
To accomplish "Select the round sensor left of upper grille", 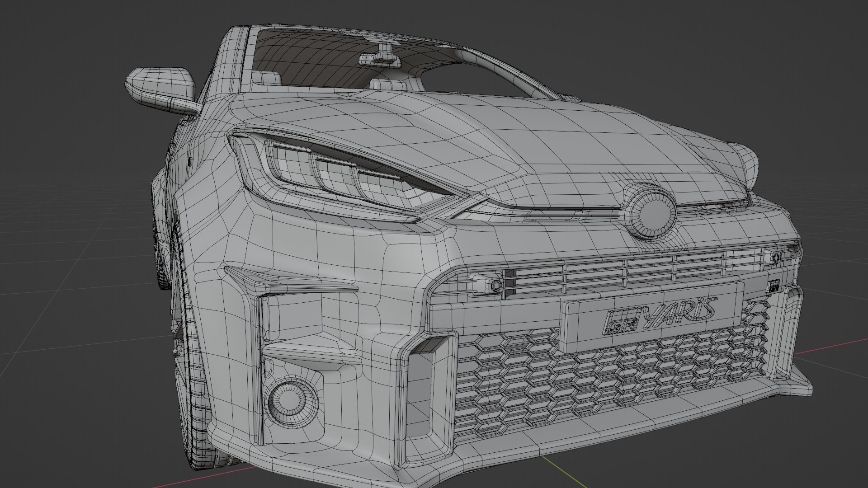I will click(x=497, y=285).
